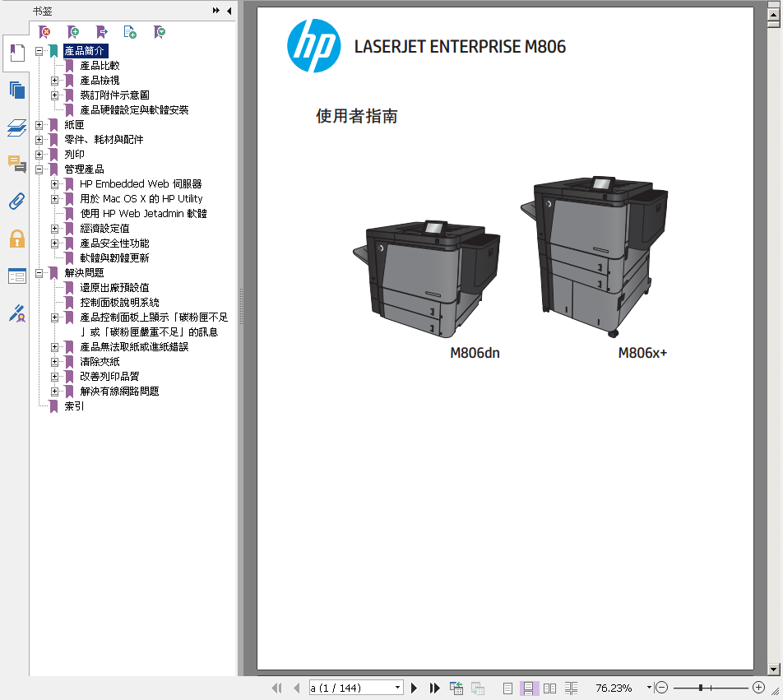Expand the 裝訂附件示意圖 bookmark

coord(55,95)
